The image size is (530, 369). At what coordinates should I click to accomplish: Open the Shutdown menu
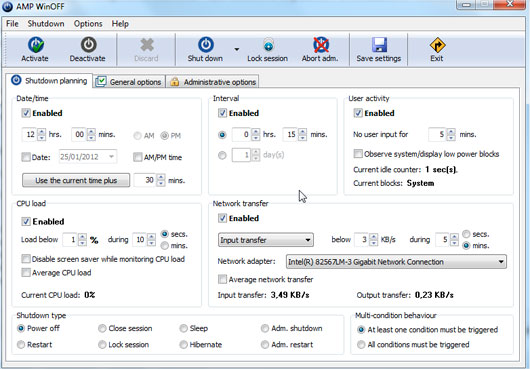46,24
